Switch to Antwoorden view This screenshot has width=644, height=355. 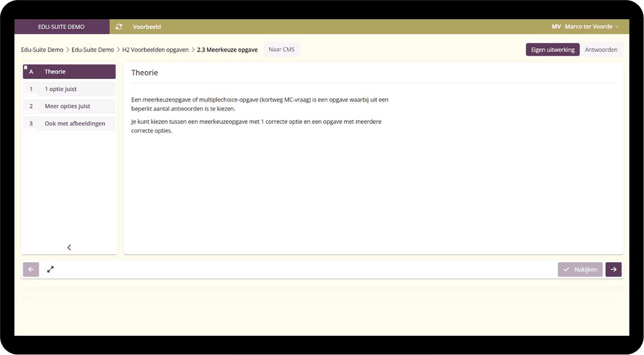click(x=601, y=49)
